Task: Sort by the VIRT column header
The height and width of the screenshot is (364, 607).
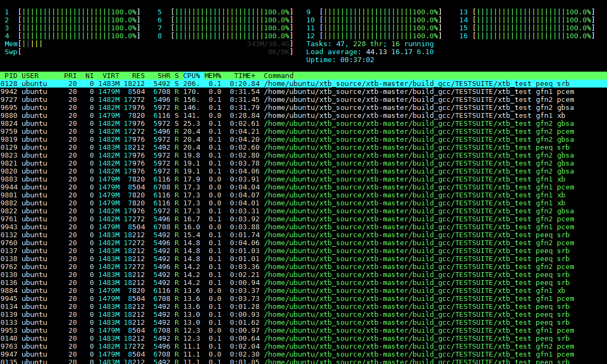Action: coord(110,76)
